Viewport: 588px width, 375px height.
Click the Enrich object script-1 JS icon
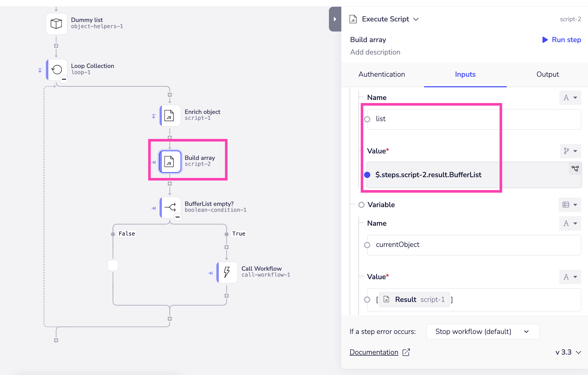click(x=170, y=115)
